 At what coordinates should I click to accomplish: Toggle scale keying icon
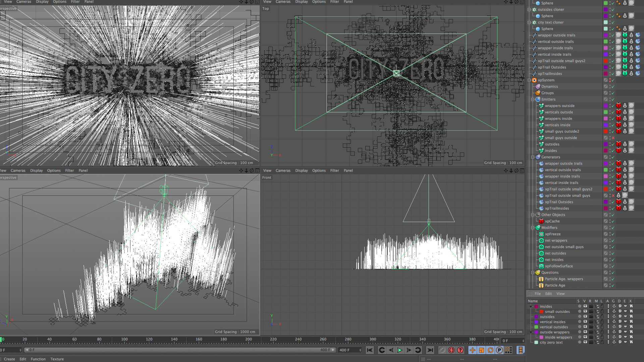[x=481, y=350]
